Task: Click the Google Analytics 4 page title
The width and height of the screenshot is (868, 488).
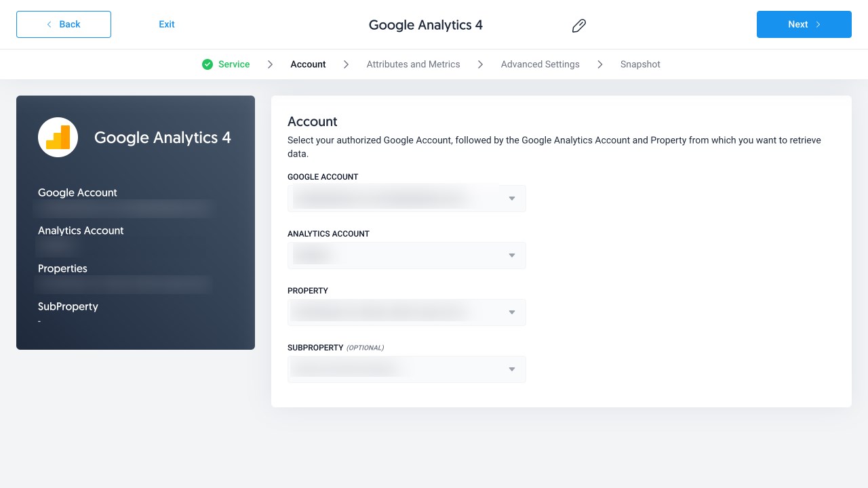Action: [x=426, y=25]
